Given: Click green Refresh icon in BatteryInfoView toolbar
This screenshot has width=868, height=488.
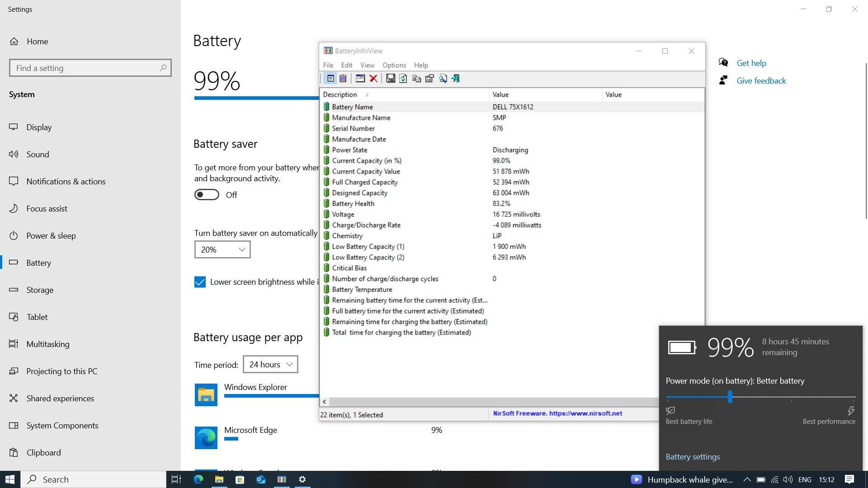Looking at the screenshot, I should tap(403, 79).
